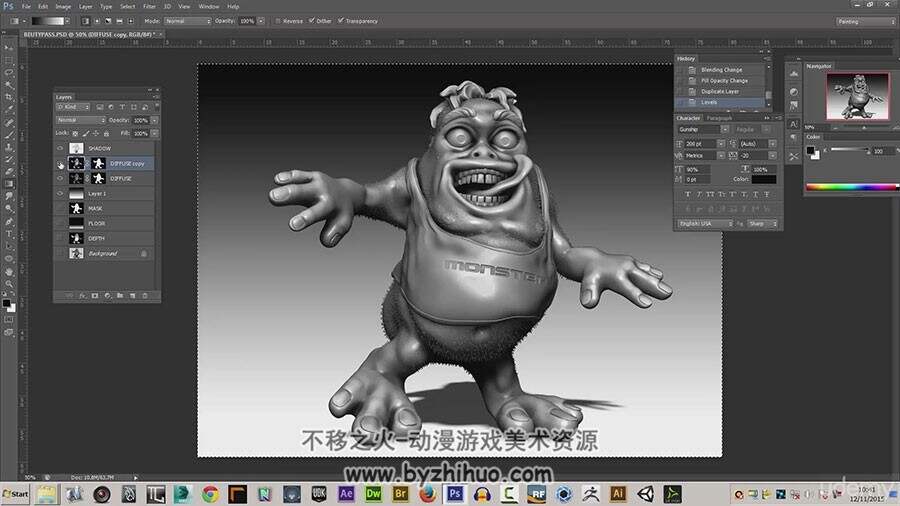
Task: Click the Windows Start button
Action: [x=15, y=494]
